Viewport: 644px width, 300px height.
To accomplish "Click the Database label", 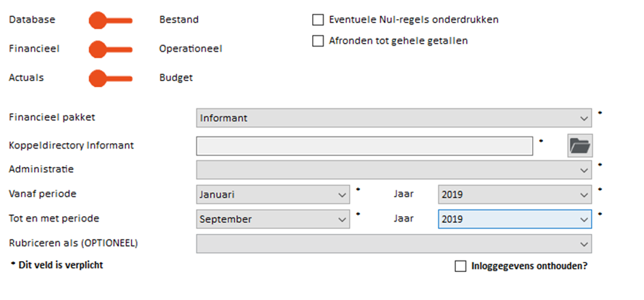I will pos(32,19).
